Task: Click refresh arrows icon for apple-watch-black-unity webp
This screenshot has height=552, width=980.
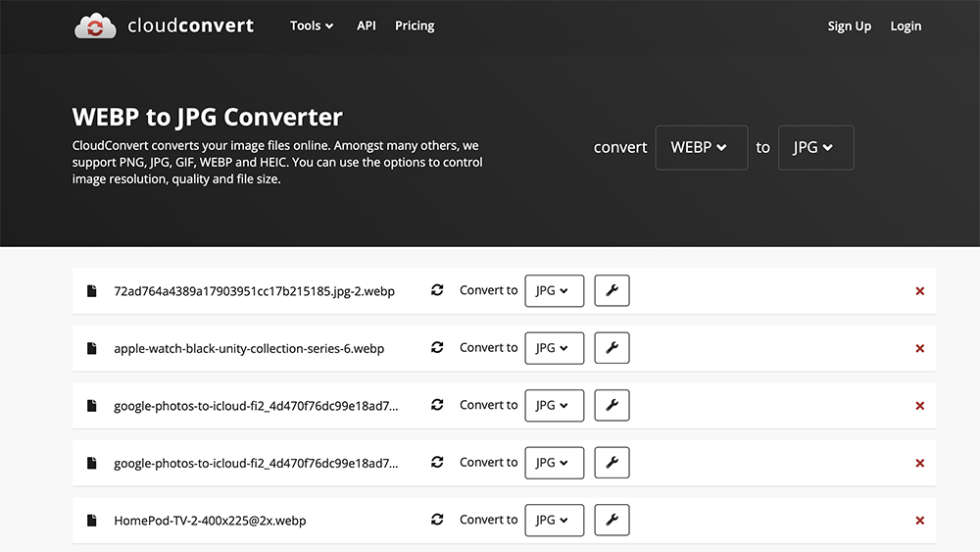Action: [x=437, y=348]
